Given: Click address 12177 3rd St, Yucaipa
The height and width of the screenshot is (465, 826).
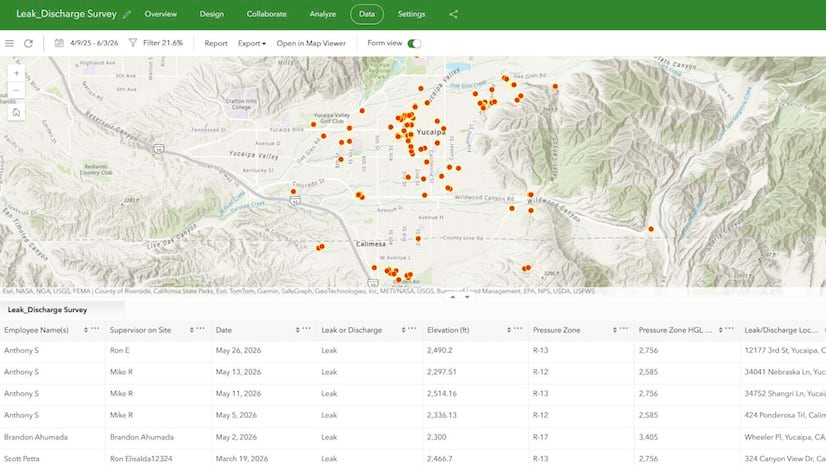Looking at the screenshot, I should [785, 350].
